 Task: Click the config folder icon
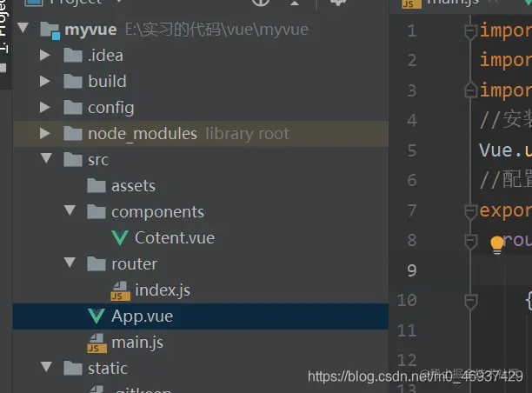(x=73, y=108)
